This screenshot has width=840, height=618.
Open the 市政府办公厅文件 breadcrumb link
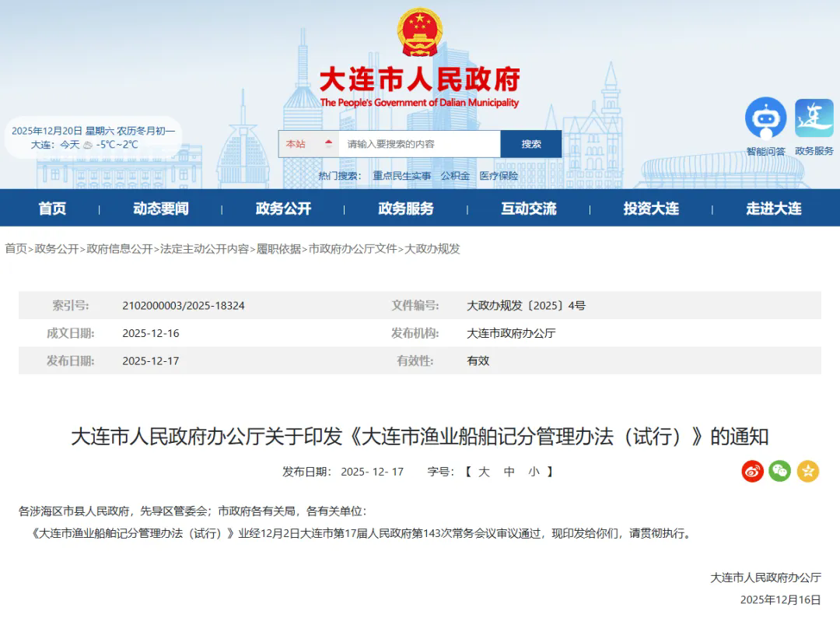(353, 249)
